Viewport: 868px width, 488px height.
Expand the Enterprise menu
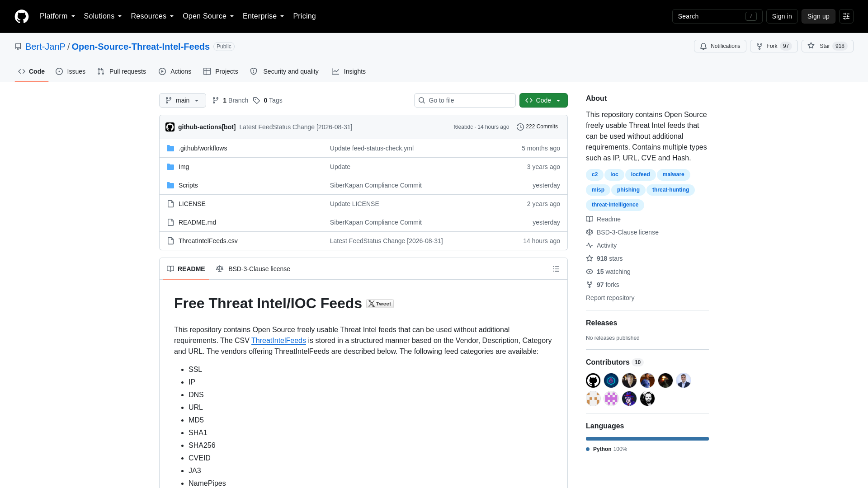coord(264,16)
